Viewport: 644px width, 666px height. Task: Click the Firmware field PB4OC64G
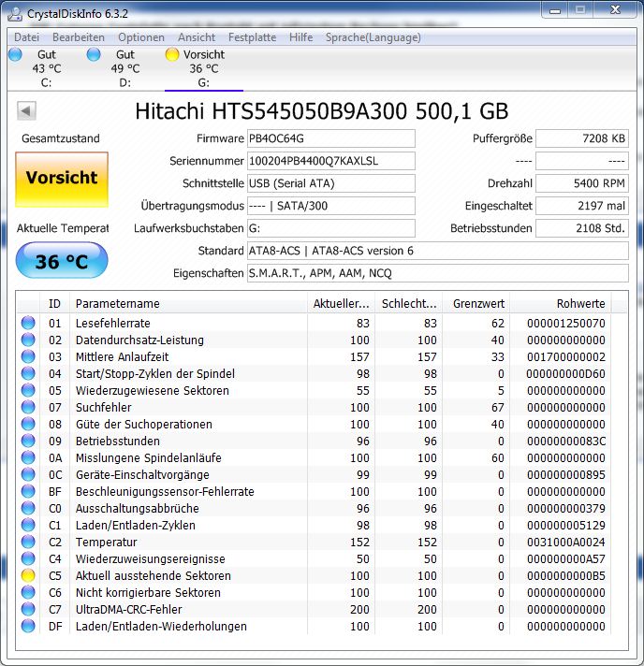[331, 138]
